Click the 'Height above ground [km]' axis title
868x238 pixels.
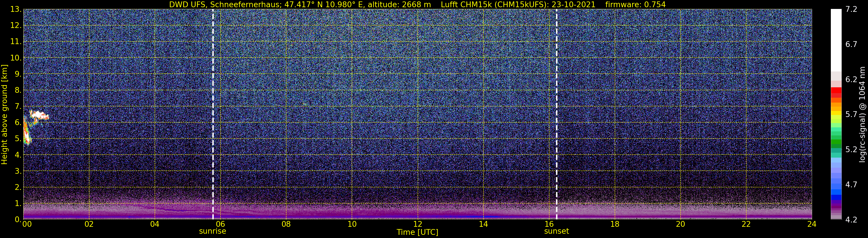pos(4,114)
